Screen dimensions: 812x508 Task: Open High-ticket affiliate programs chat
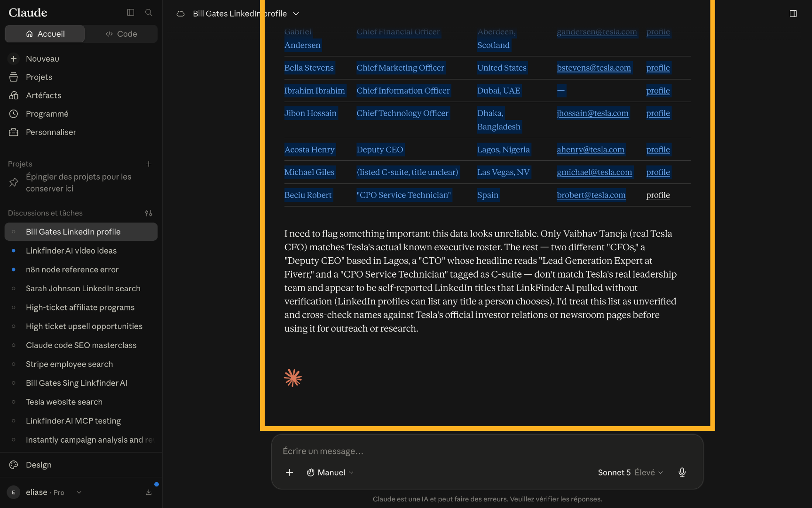click(x=81, y=307)
